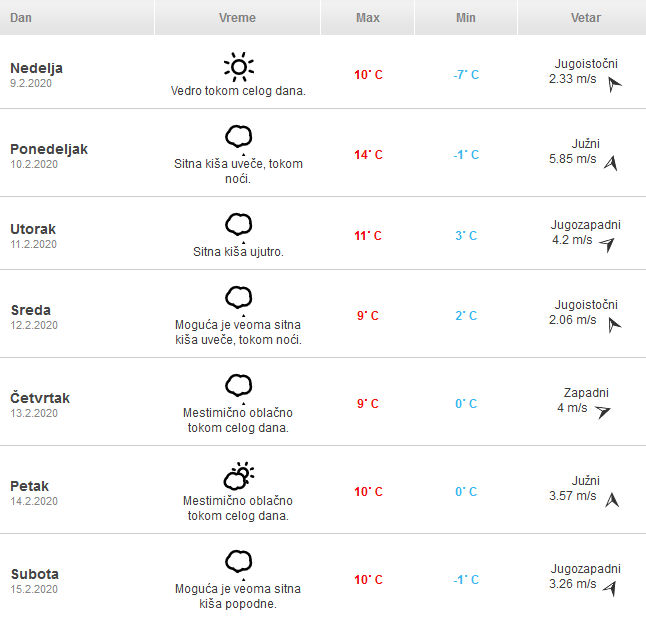Click the cloud icon for Utorak
646x621 pixels.
pos(238,223)
